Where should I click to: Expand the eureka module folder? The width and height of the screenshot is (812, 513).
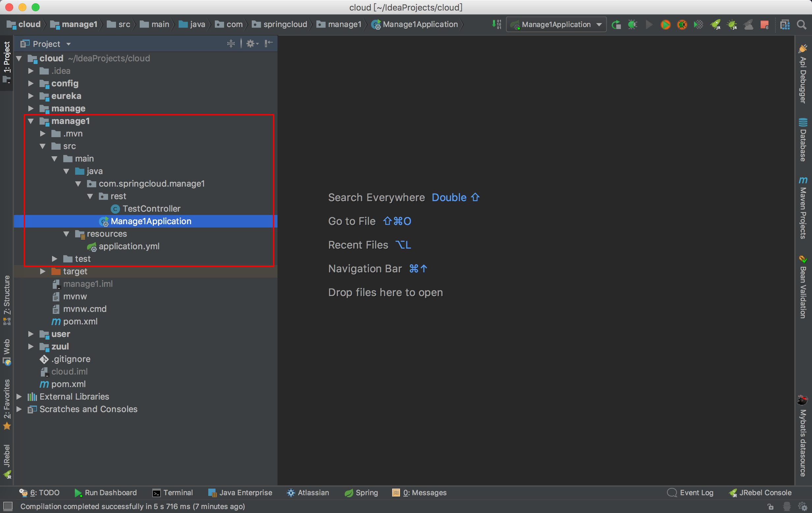(31, 96)
